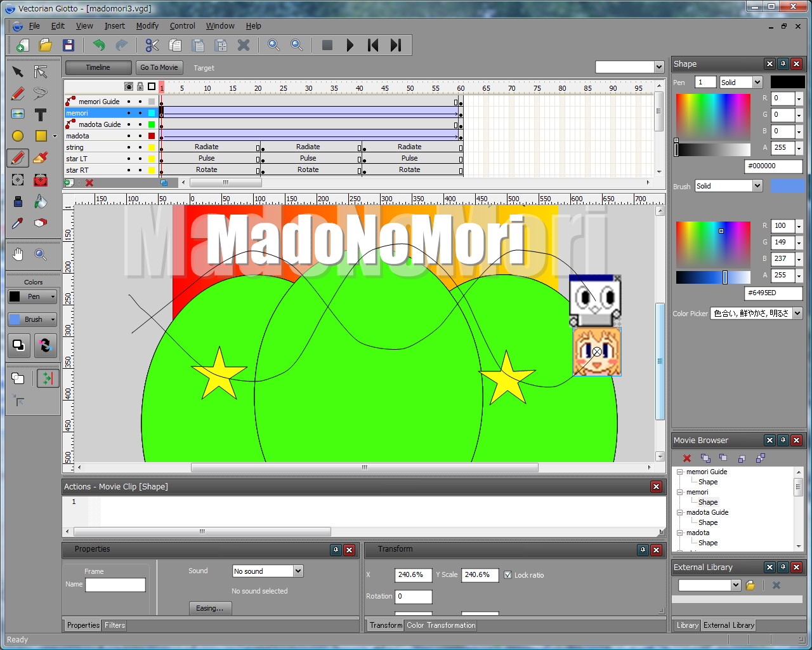Choose the Text tool
812x650 pixels.
click(x=41, y=114)
